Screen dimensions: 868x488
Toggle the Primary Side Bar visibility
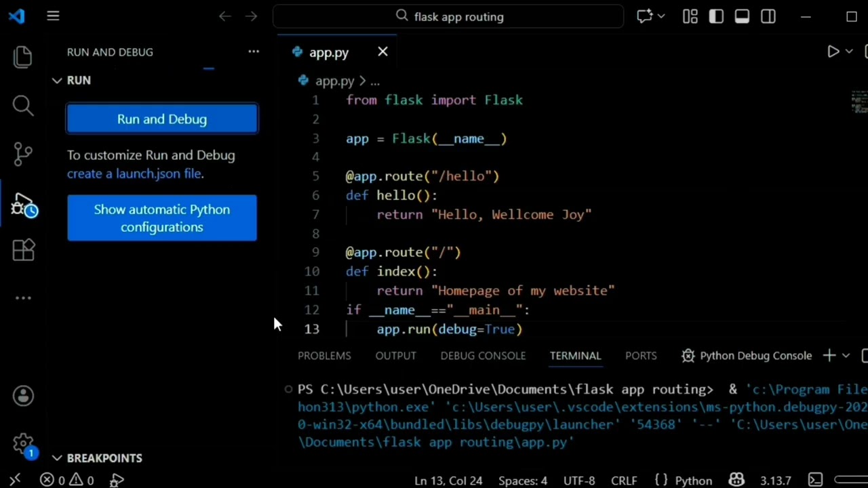coord(716,16)
